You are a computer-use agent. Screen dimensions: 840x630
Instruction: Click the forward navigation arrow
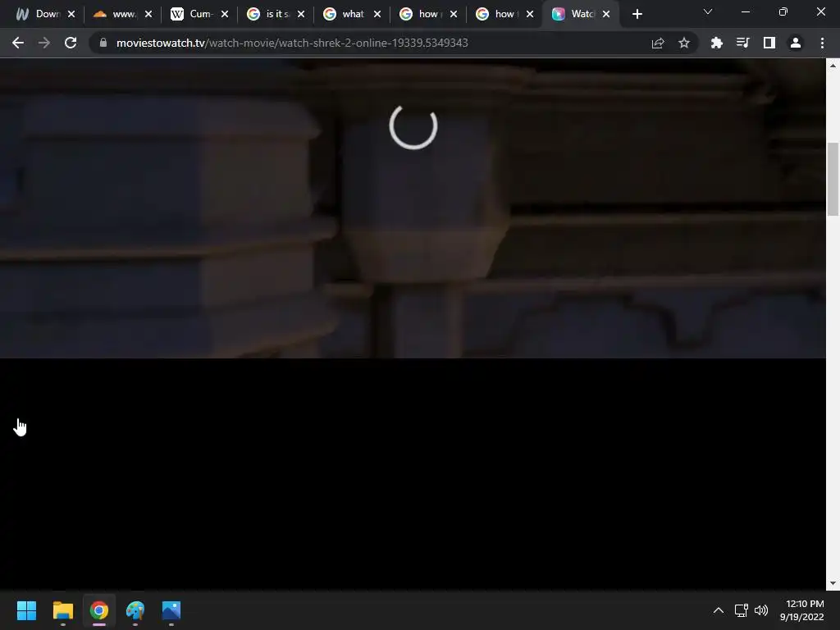[x=44, y=43]
